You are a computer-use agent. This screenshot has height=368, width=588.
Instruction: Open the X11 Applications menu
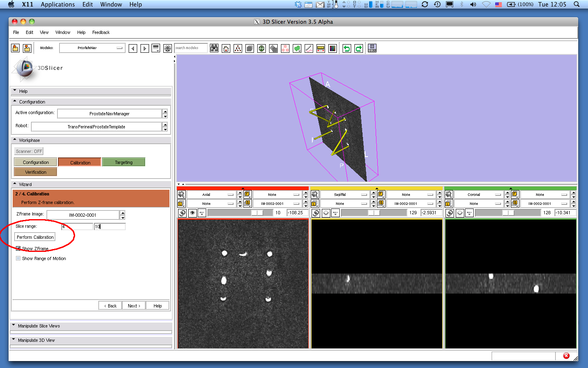click(58, 4)
